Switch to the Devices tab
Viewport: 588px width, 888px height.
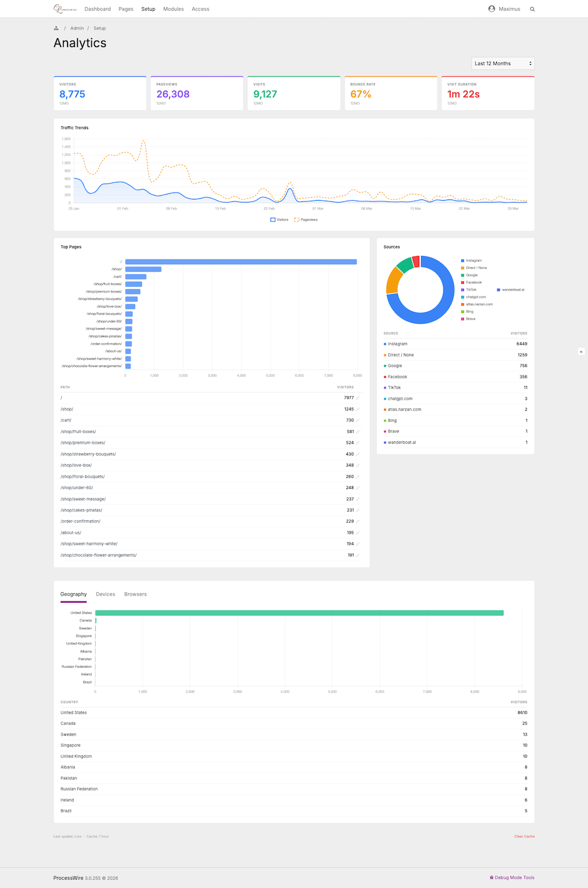[x=105, y=594]
